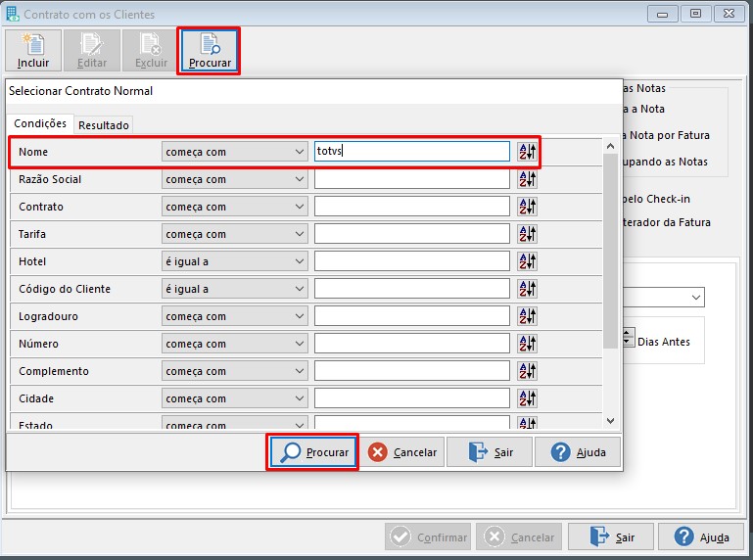Click the Logradouro input field
The width and height of the screenshot is (753, 560).
click(412, 316)
